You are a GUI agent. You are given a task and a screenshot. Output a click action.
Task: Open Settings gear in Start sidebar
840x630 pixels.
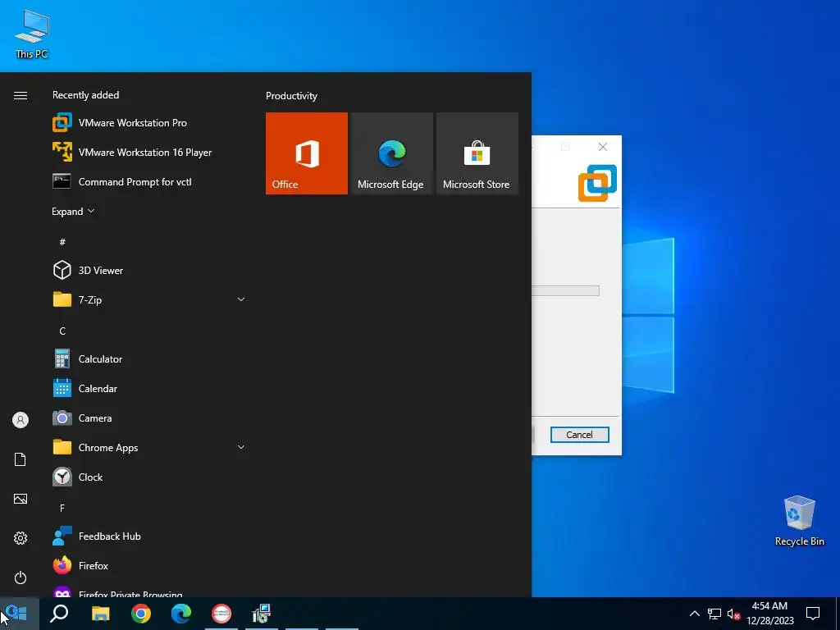click(21, 538)
